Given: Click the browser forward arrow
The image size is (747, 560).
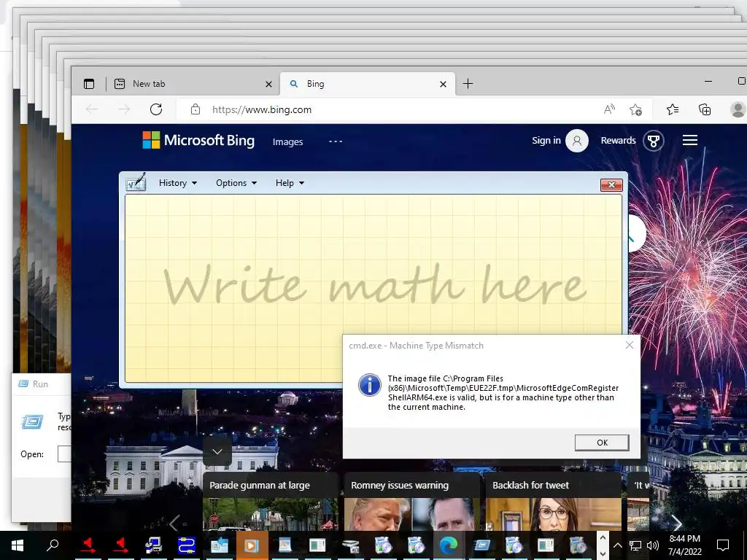Looking at the screenshot, I should [124, 109].
